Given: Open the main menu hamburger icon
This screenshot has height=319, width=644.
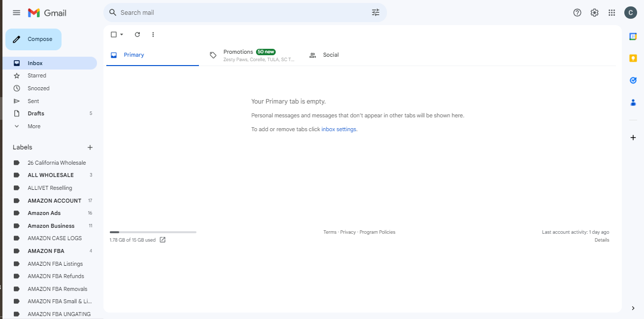Looking at the screenshot, I should click(x=16, y=13).
